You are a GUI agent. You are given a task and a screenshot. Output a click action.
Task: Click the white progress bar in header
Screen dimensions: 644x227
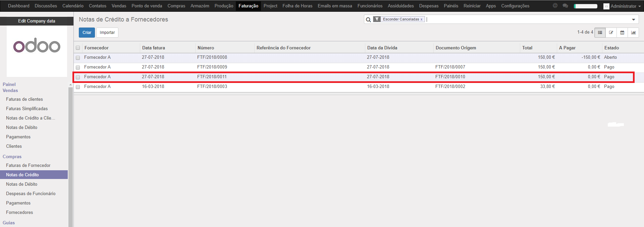[586, 6]
